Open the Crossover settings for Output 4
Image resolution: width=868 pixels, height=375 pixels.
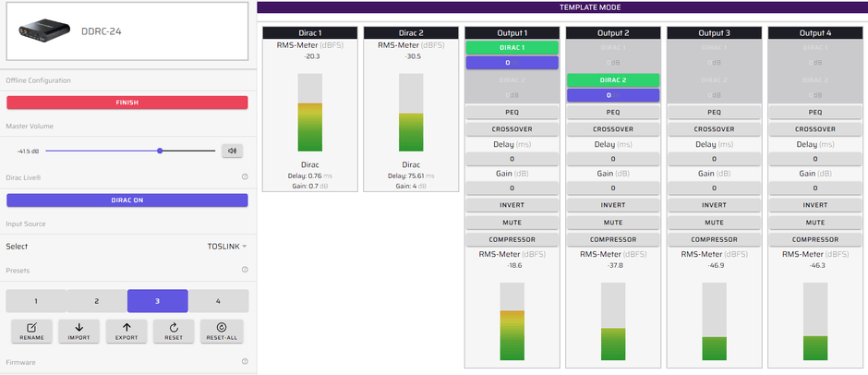point(814,129)
